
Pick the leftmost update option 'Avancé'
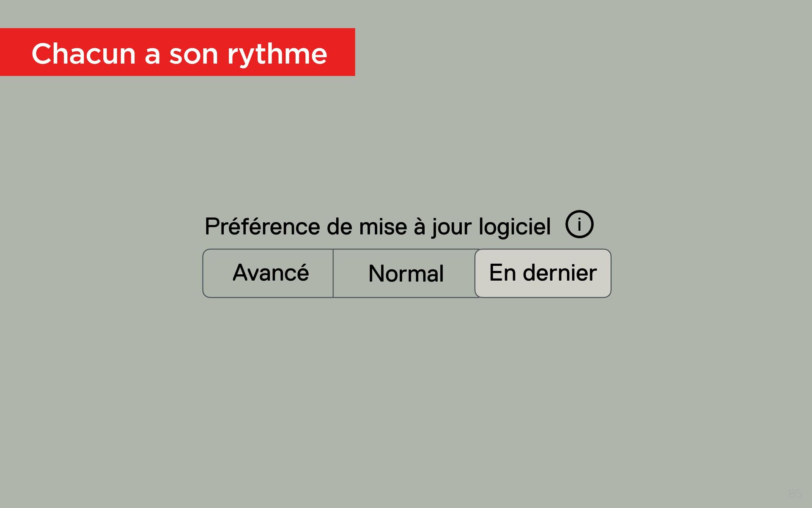[x=270, y=273]
